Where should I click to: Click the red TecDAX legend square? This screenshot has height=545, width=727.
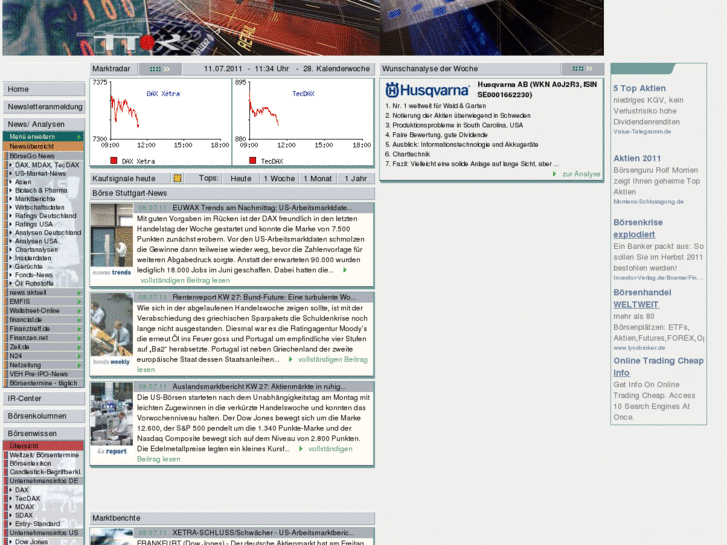(253, 160)
